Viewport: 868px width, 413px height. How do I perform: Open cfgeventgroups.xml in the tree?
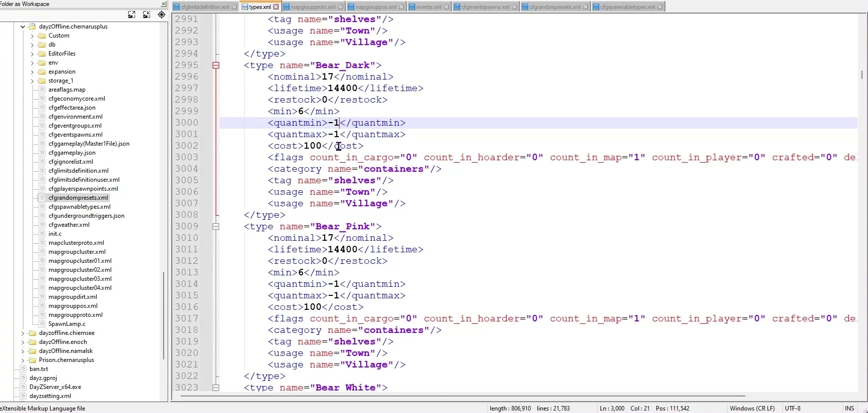75,126
